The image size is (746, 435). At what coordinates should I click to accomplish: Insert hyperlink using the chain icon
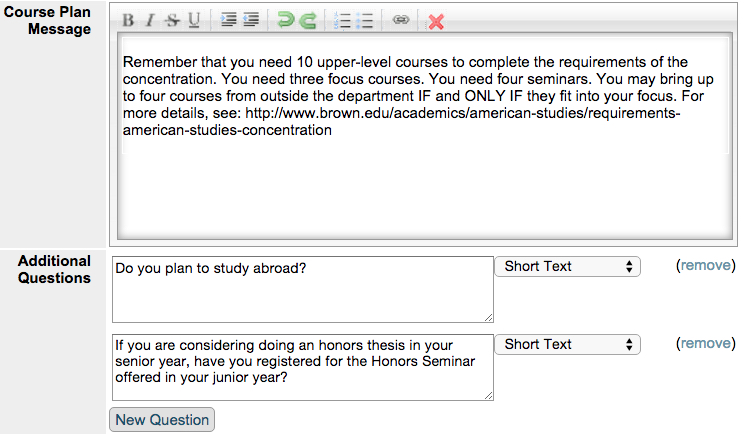[x=401, y=20]
